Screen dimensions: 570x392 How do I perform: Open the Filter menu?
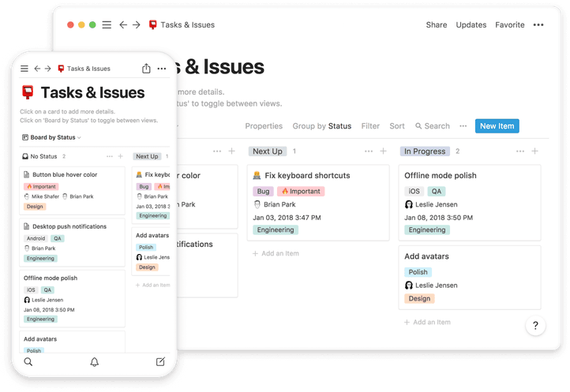click(x=370, y=126)
